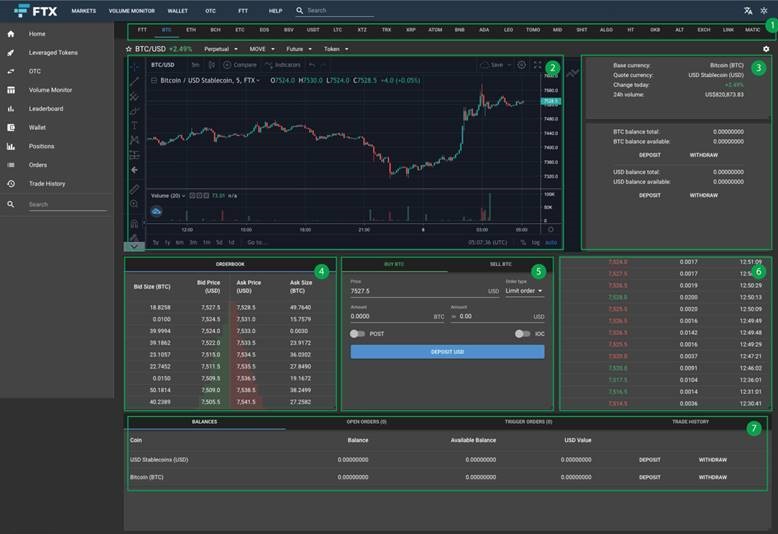Open the Indicators menu

(x=282, y=65)
